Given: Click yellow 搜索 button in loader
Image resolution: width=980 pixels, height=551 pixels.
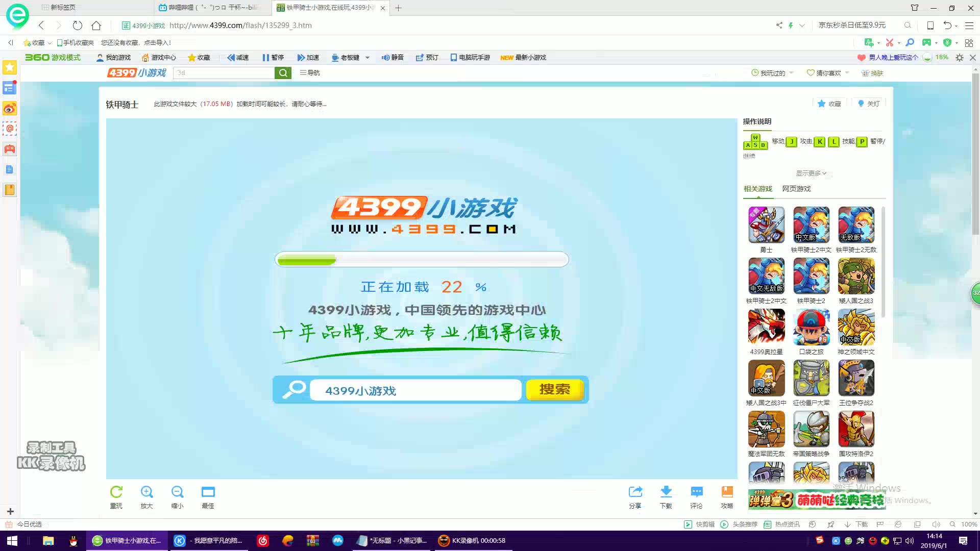Looking at the screenshot, I should (x=555, y=389).
